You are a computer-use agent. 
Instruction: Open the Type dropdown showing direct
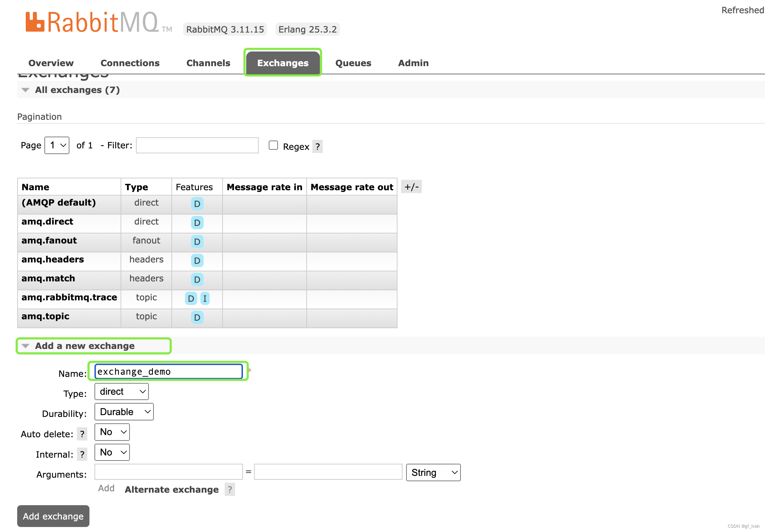tap(122, 391)
